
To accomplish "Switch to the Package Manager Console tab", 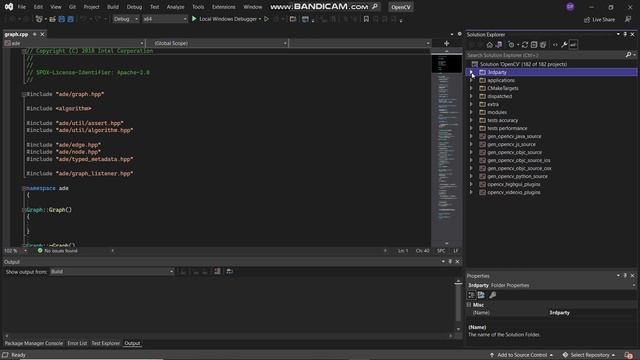I will pos(34,343).
